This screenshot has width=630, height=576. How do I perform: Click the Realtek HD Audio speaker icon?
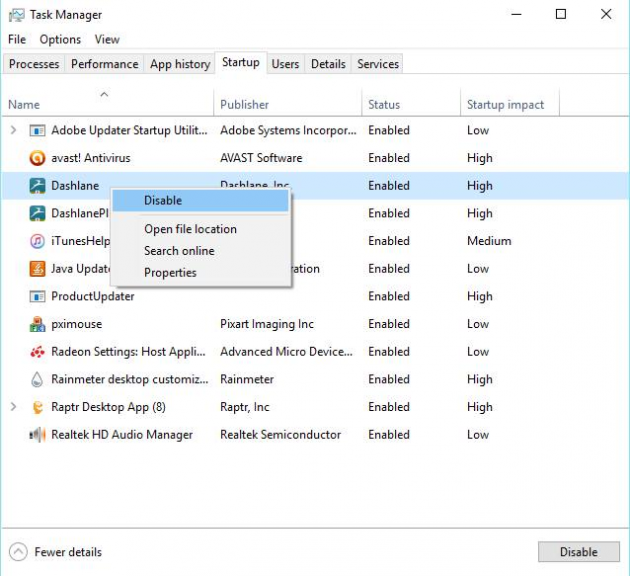(37, 435)
